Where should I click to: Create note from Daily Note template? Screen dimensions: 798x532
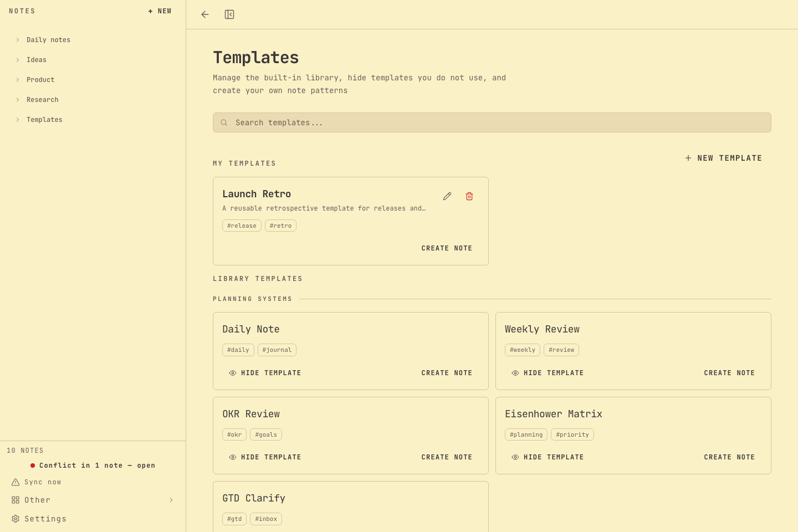click(447, 373)
